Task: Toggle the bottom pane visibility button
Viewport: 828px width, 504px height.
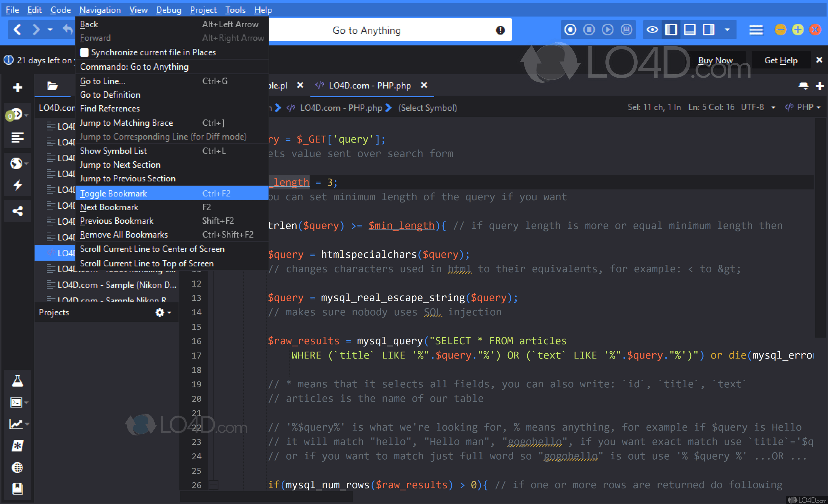Action: coord(689,30)
